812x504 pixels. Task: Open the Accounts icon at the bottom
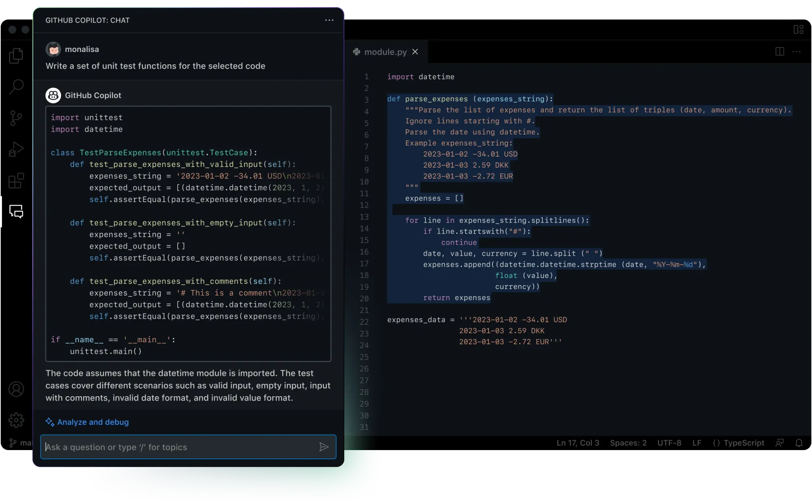(16, 389)
